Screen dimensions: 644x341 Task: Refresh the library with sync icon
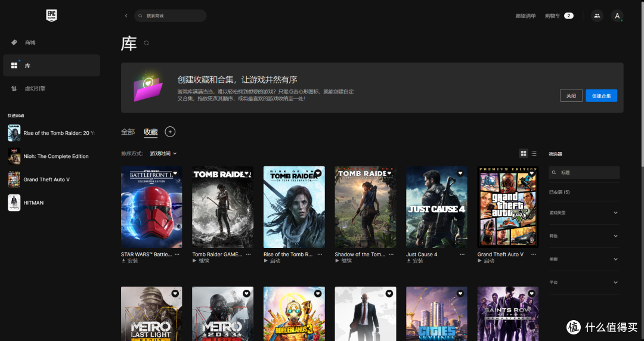[146, 43]
